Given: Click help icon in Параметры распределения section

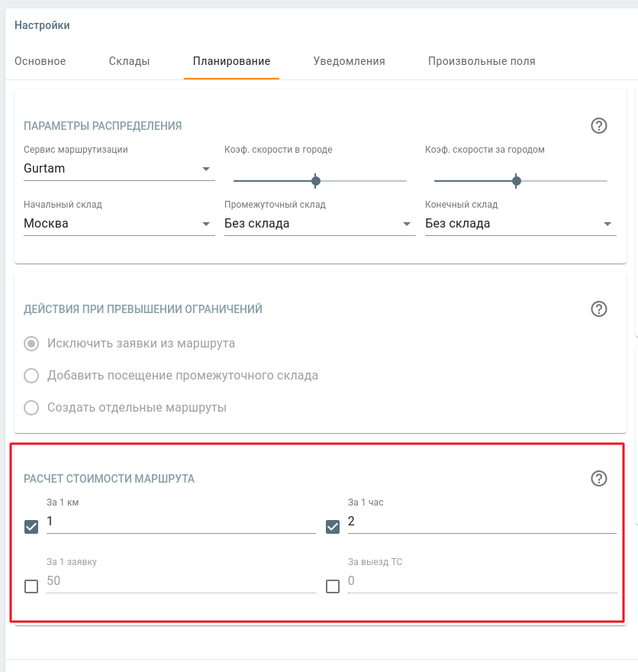Looking at the screenshot, I should click(x=599, y=126).
